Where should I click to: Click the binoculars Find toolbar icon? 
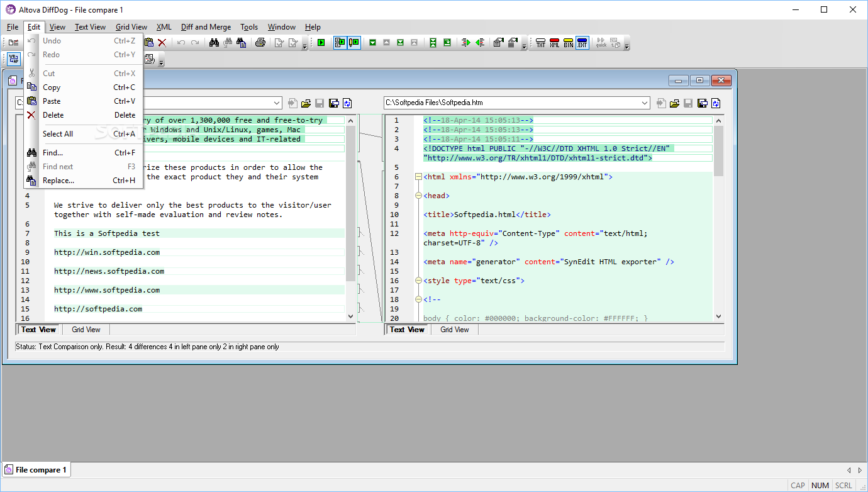point(214,43)
